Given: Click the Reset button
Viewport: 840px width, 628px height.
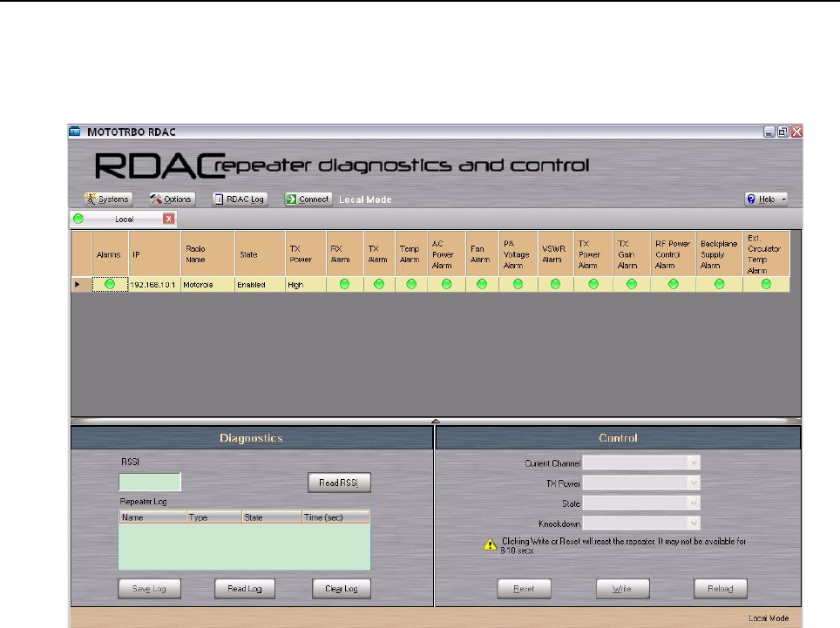Looking at the screenshot, I should (524, 589).
